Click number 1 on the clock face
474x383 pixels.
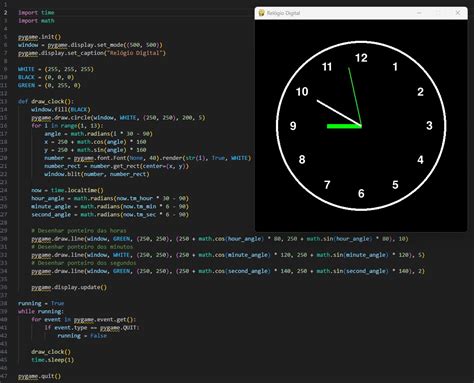(x=395, y=67)
